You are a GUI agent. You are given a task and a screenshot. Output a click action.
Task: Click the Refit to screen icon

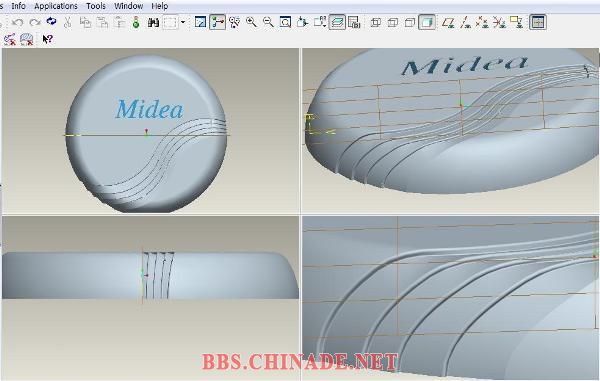(285, 22)
